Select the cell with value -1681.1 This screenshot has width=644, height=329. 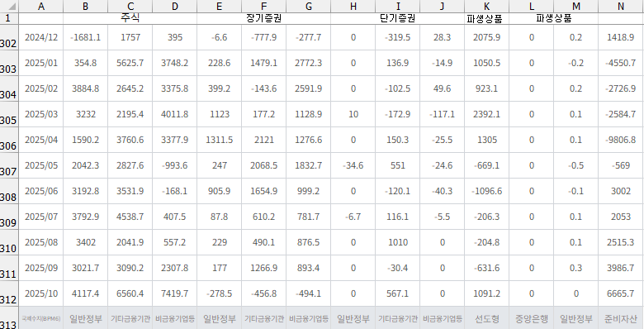[x=85, y=37]
